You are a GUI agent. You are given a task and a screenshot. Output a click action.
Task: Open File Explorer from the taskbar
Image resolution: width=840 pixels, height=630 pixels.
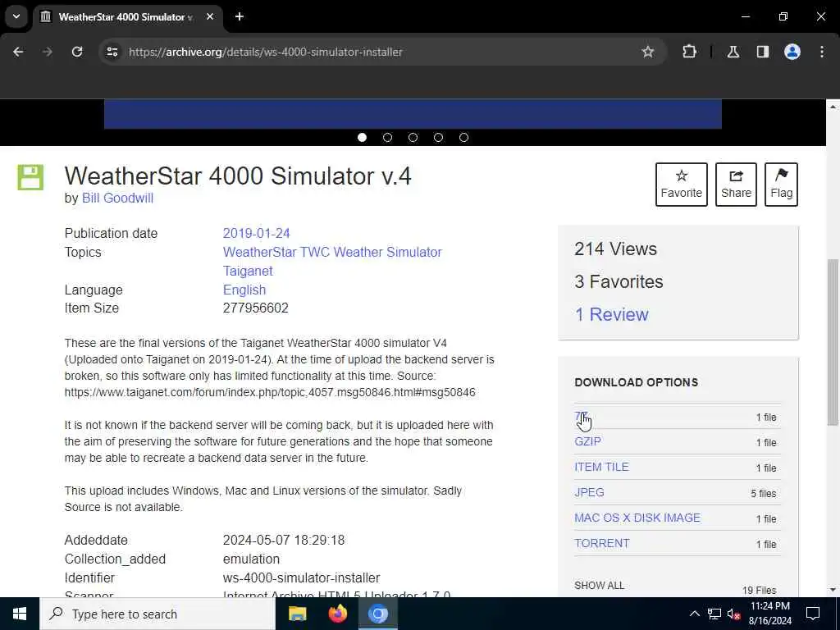tap(297, 614)
